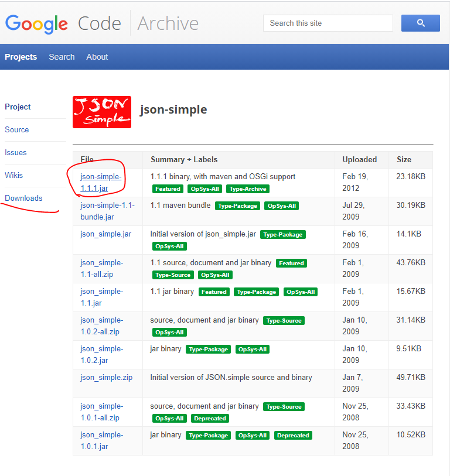Viewport: 450px width, 476px height.
Task: Download json_simple-1.1.jar file
Action: pos(101,297)
